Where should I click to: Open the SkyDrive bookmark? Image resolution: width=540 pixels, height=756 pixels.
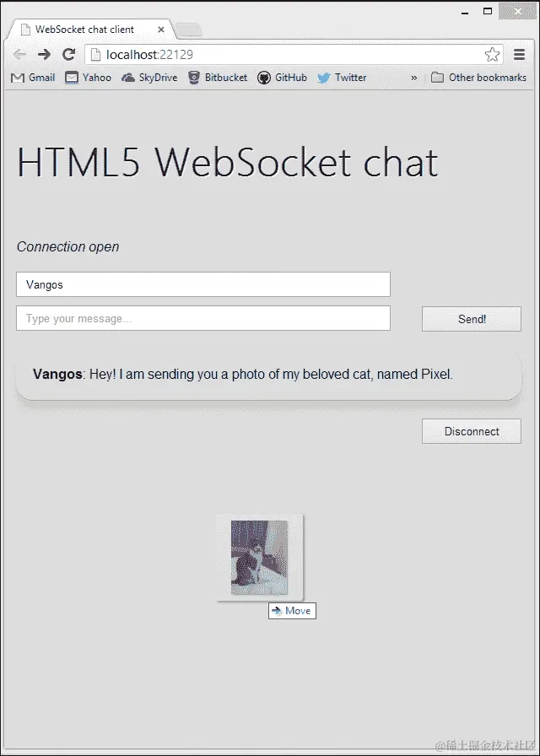[149, 78]
